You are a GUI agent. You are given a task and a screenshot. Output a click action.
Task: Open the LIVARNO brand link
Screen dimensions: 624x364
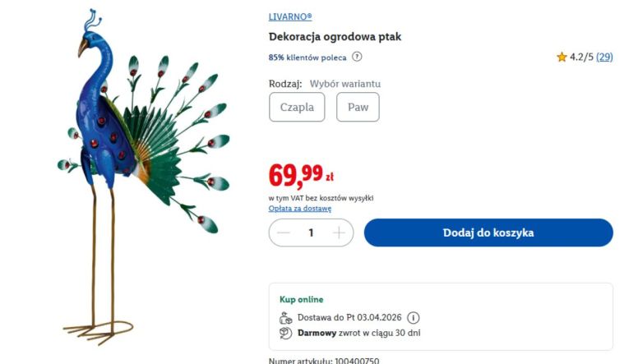290,16
